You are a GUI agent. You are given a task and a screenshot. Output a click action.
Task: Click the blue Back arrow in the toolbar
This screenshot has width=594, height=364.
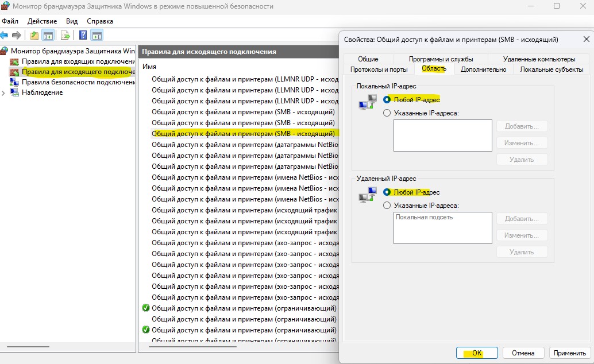(4, 35)
